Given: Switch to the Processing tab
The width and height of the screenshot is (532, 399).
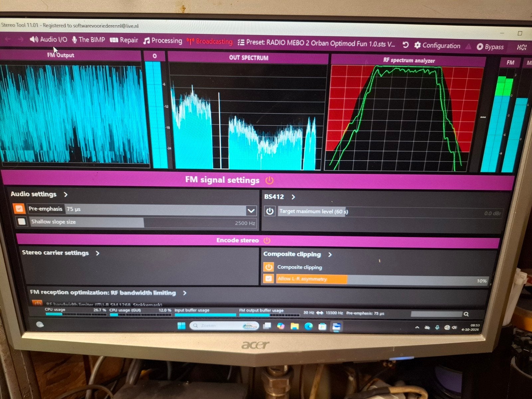Looking at the screenshot, I should coord(163,41).
